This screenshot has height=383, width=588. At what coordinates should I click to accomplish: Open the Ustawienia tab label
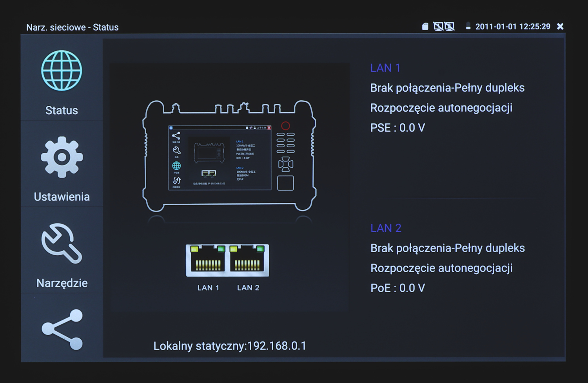[x=62, y=197]
